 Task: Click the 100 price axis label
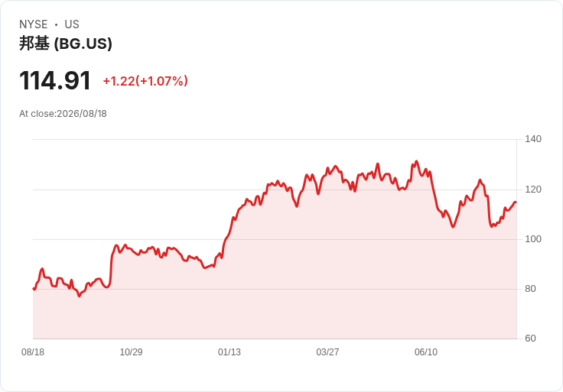(533, 239)
